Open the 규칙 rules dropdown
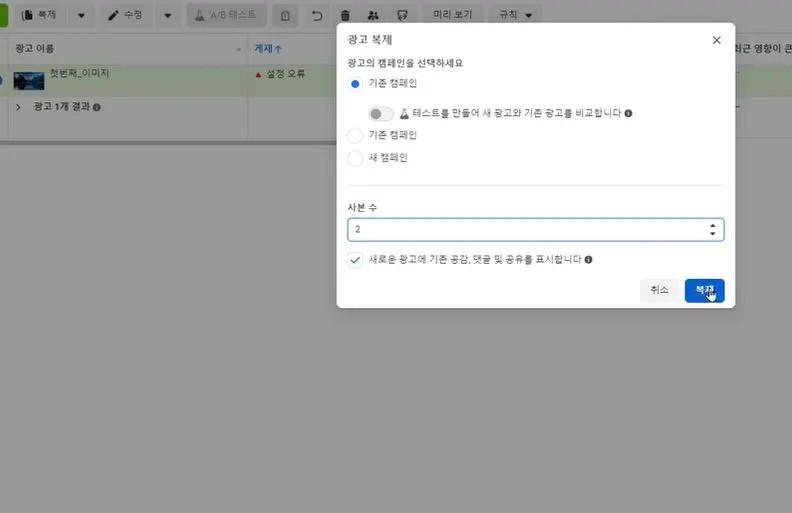This screenshot has width=792, height=513. 516,15
